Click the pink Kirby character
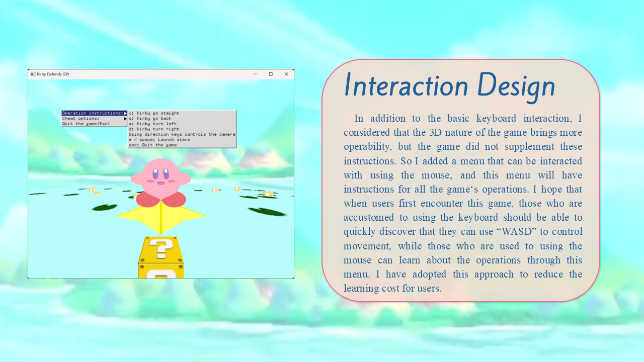The width and height of the screenshot is (644, 362). (x=161, y=183)
